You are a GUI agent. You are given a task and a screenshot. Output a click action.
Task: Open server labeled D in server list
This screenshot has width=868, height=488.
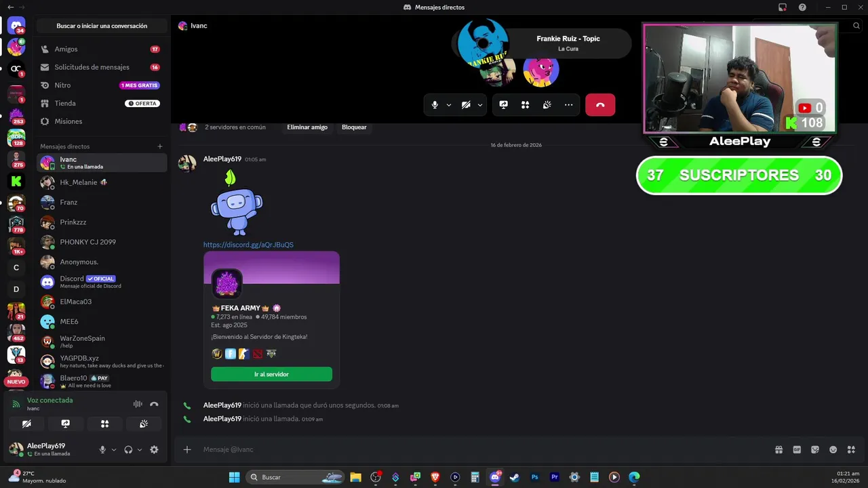[16, 289]
